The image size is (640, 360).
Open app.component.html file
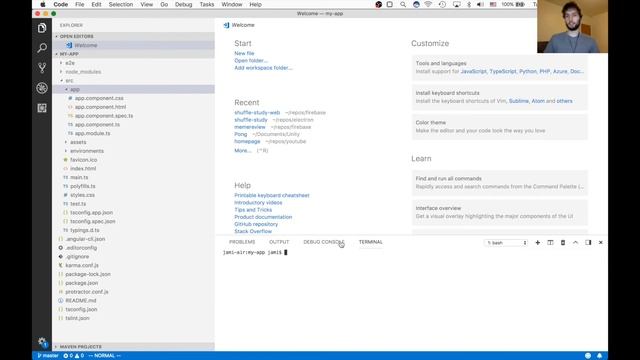click(x=100, y=107)
